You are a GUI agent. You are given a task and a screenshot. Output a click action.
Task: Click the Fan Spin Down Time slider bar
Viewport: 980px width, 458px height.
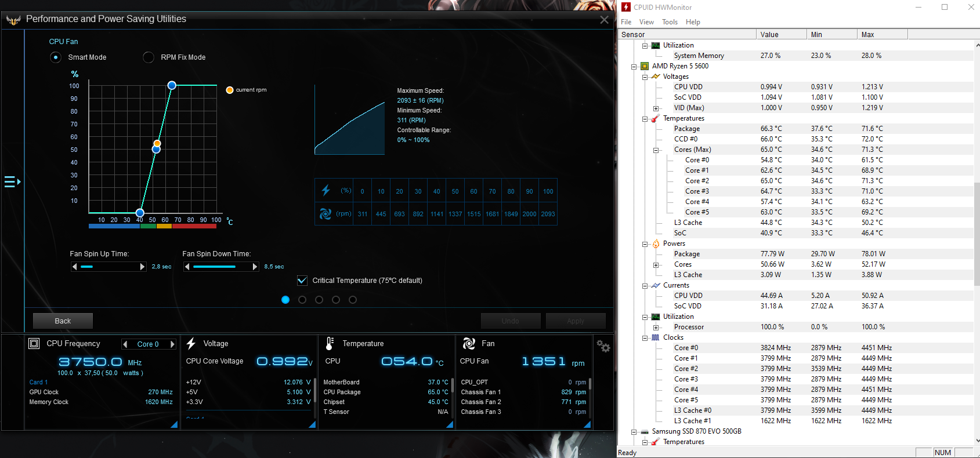[221, 267]
